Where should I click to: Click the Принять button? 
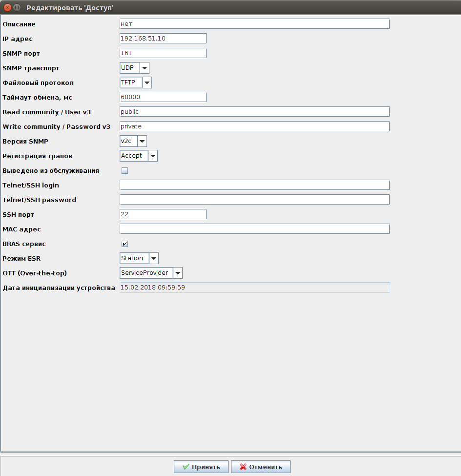(201, 467)
